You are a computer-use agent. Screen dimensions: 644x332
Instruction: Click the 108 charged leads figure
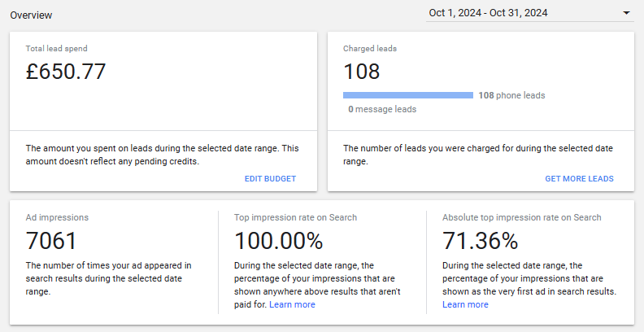click(x=362, y=72)
